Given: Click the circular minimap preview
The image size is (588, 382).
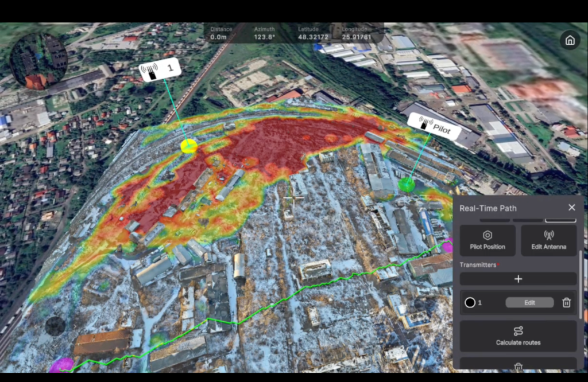Looking at the screenshot, I should 38,61.
